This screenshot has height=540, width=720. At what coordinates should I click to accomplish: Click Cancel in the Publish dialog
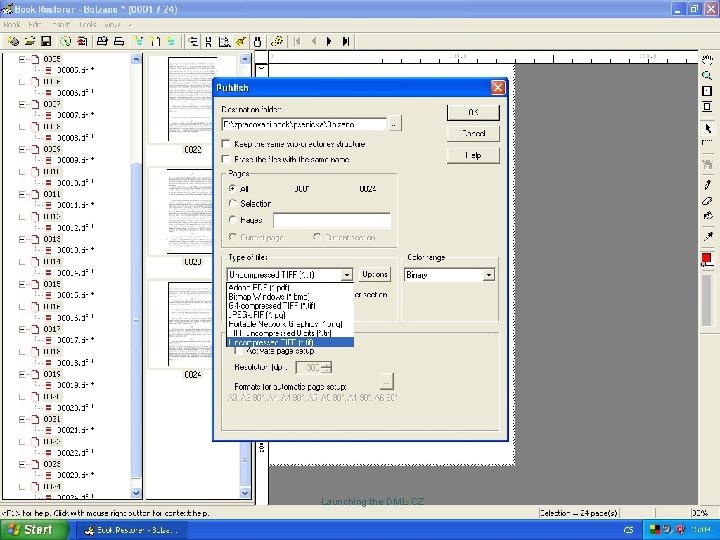(x=473, y=134)
